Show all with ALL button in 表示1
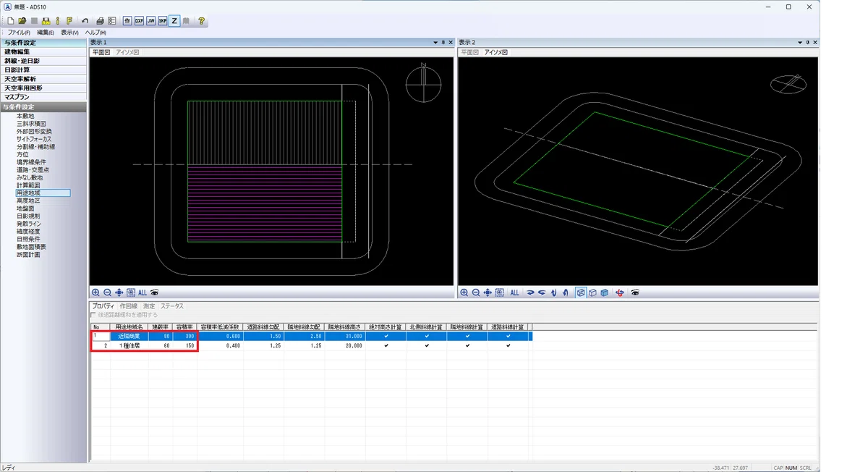 click(x=142, y=293)
